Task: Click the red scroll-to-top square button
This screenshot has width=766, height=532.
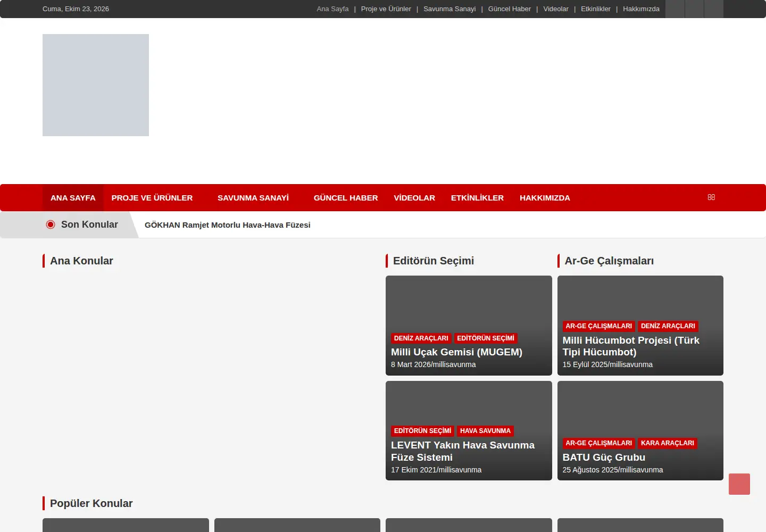Action: [739, 484]
